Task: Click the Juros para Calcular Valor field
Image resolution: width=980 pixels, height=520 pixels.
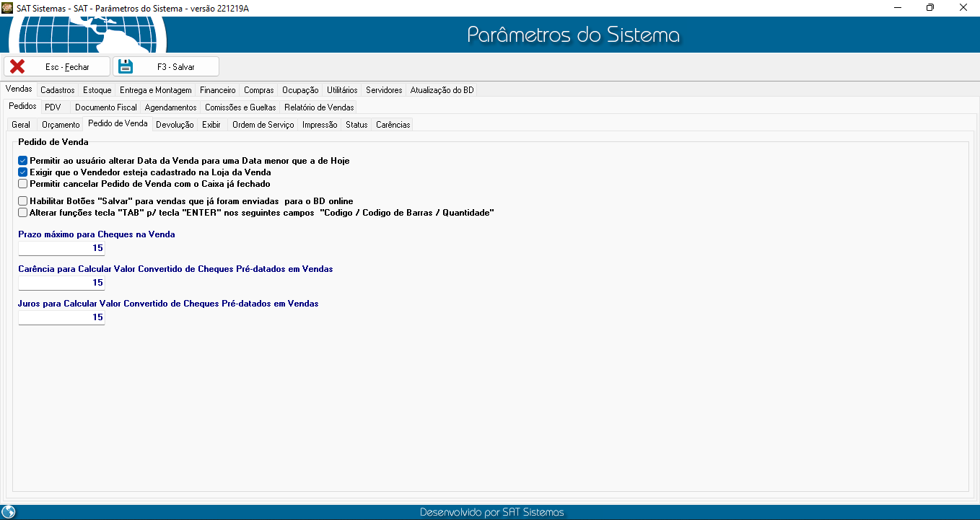Action: 61,317
